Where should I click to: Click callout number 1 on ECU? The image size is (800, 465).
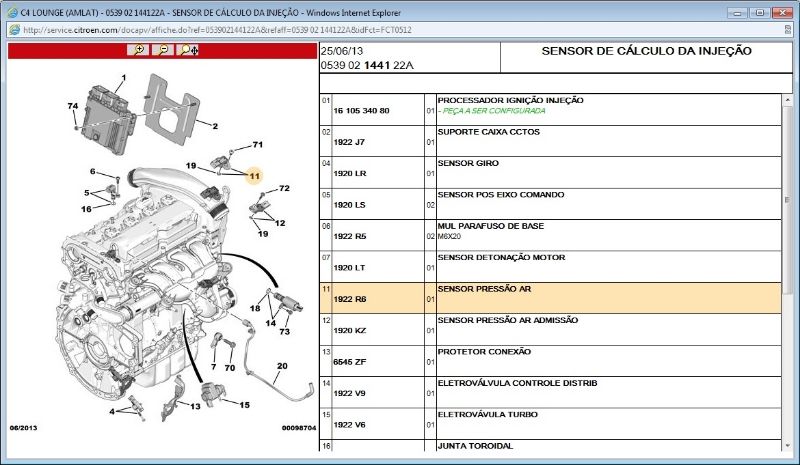[123, 78]
